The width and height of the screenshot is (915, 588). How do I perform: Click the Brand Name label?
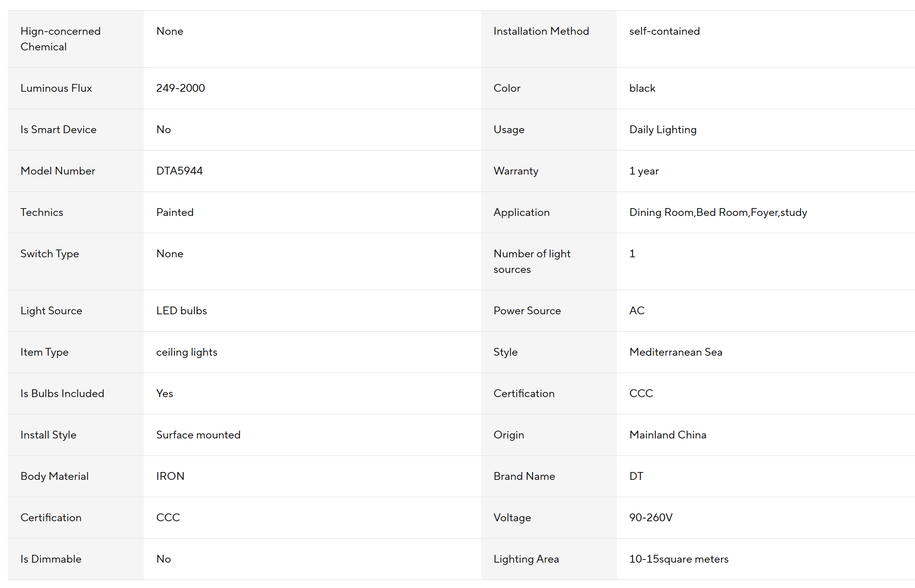524,476
